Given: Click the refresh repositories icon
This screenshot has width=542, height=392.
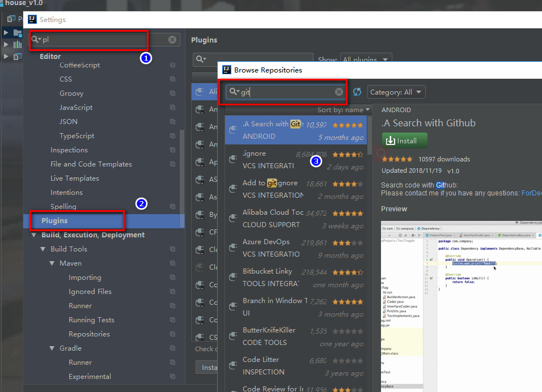Looking at the screenshot, I should 357,92.
